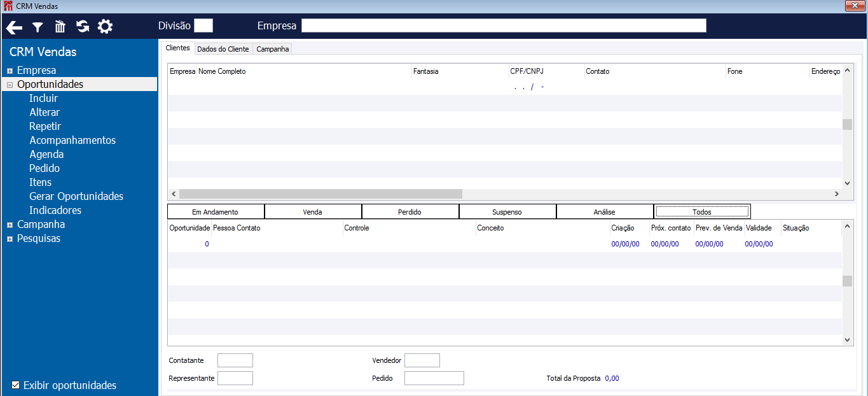This screenshot has height=396, width=868.
Task: Click the Contatante input field
Action: click(235, 360)
